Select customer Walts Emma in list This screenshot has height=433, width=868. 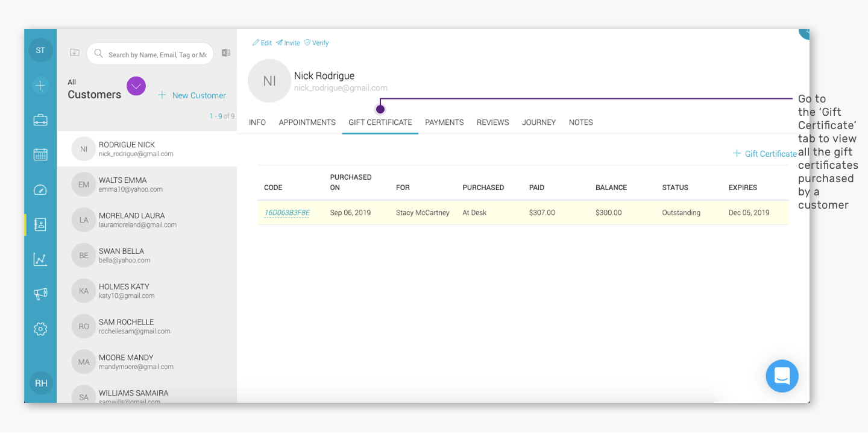tap(146, 185)
